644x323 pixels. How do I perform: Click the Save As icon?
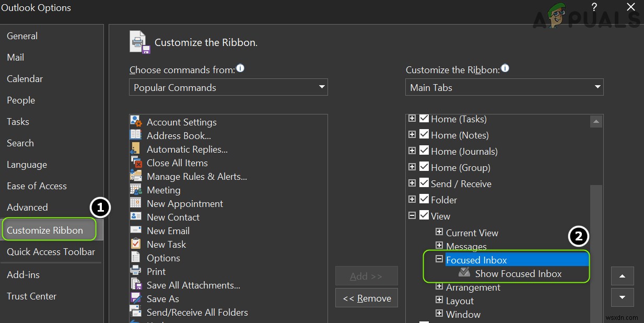pos(136,298)
